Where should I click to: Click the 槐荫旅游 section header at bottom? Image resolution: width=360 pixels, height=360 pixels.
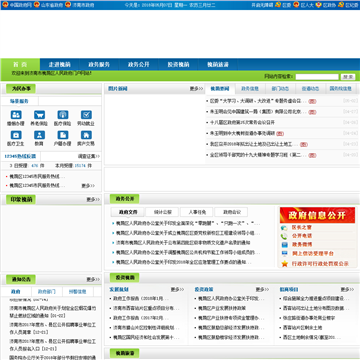point(124,353)
